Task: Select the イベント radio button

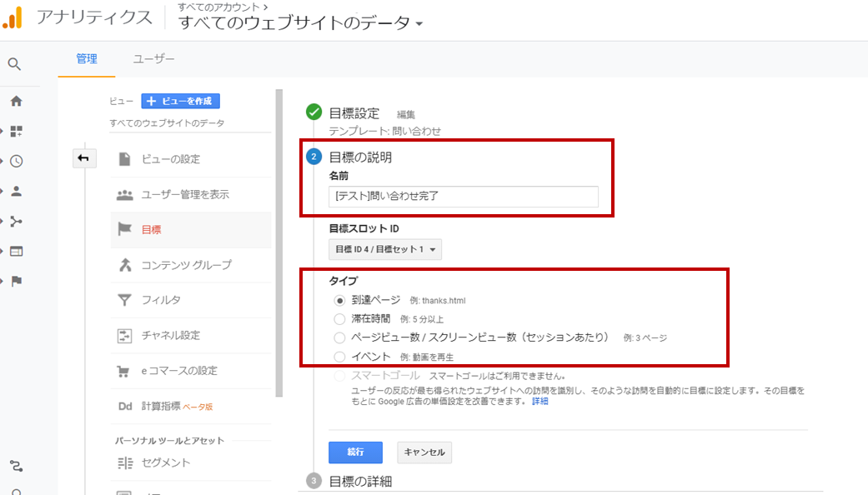Action: point(339,357)
